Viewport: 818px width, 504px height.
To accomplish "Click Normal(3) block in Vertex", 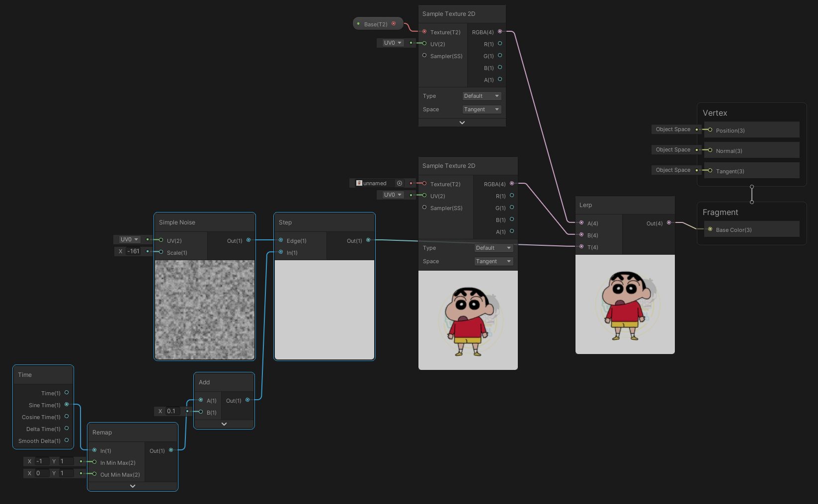I will tap(752, 150).
